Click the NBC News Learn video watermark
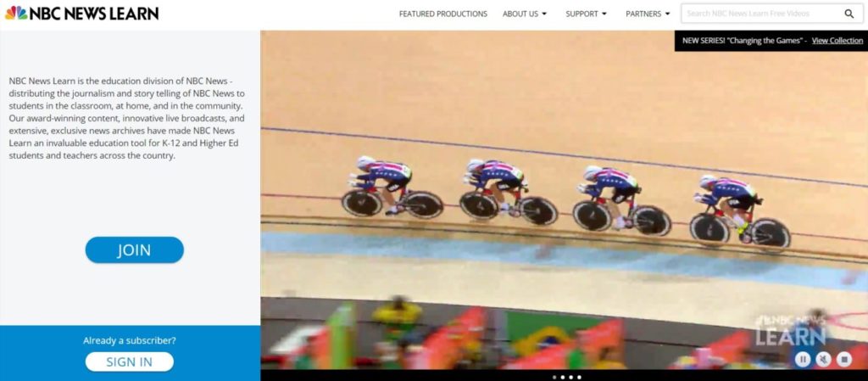This screenshot has width=868, height=381. tap(791, 331)
